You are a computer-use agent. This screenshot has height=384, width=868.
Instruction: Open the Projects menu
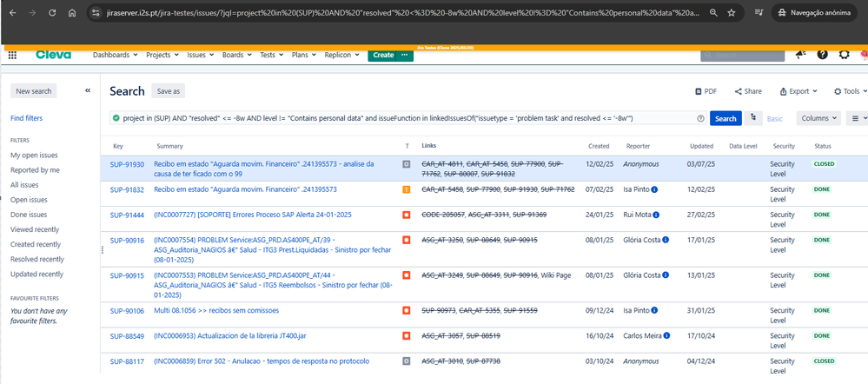pos(162,55)
